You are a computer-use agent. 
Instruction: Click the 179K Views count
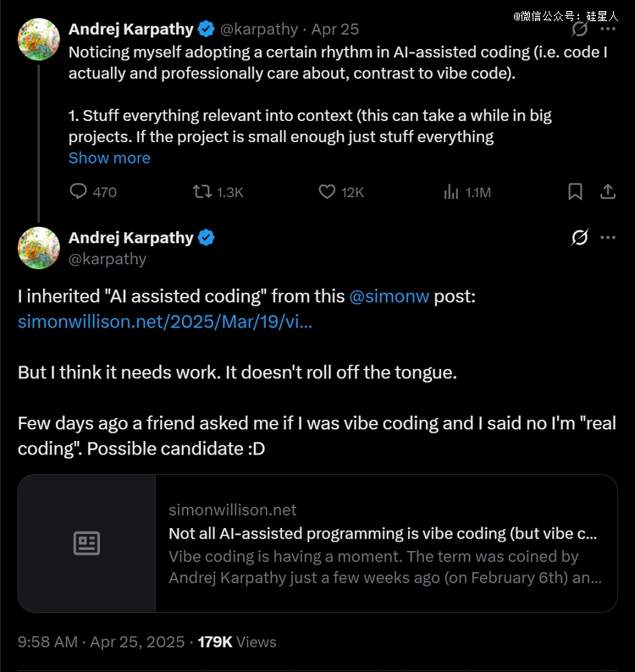coord(237,642)
